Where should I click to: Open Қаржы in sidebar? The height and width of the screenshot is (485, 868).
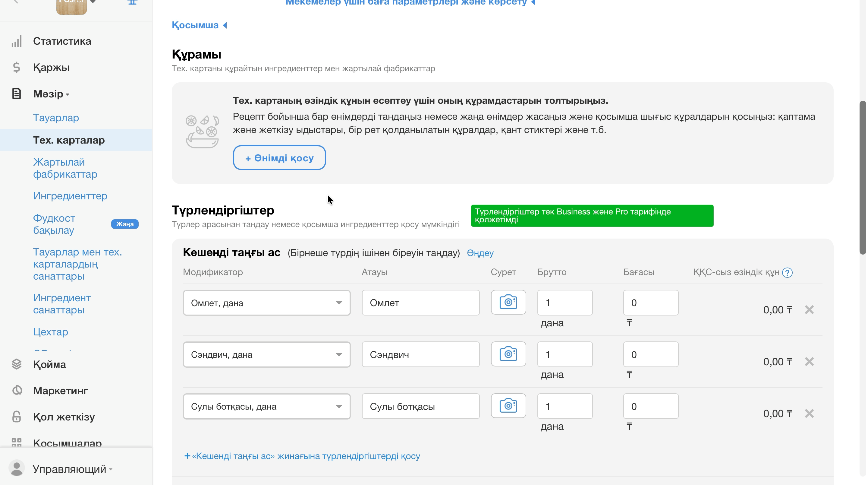pos(51,68)
